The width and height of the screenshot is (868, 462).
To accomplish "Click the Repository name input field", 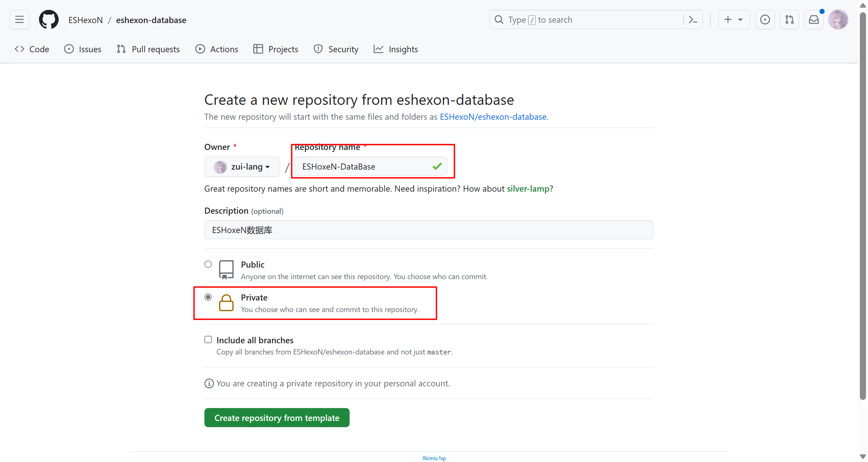I will pos(371,167).
